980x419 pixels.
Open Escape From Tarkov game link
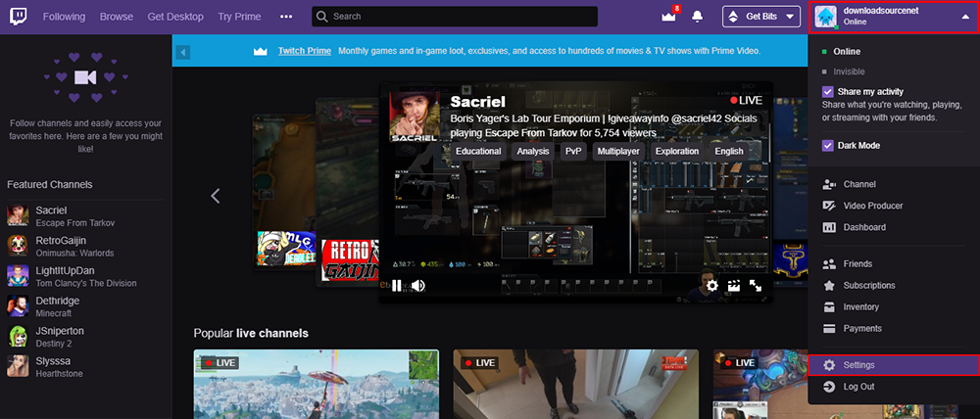75,223
